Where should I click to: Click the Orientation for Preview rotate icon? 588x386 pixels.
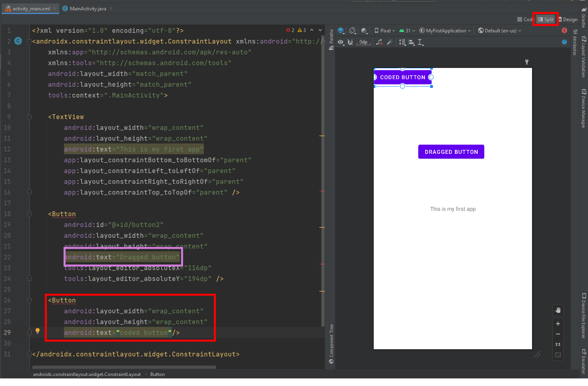coord(353,30)
